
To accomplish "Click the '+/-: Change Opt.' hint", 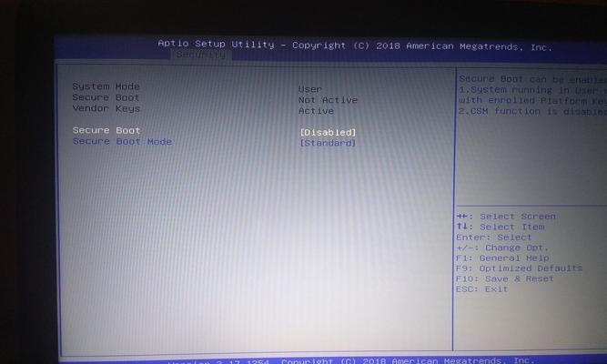I will (502, 248).
